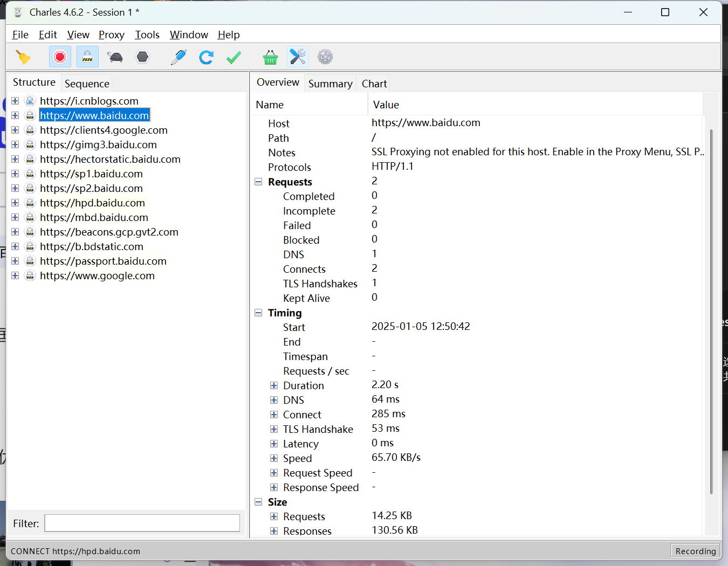The width and height of the screenshot is (728, 566).
Task: Compose a request with the pen icon
Action: click(x=178, y=57)
